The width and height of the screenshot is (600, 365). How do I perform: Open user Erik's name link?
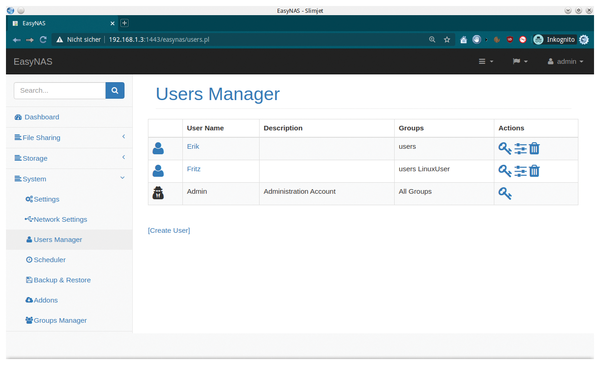point(193,147)
